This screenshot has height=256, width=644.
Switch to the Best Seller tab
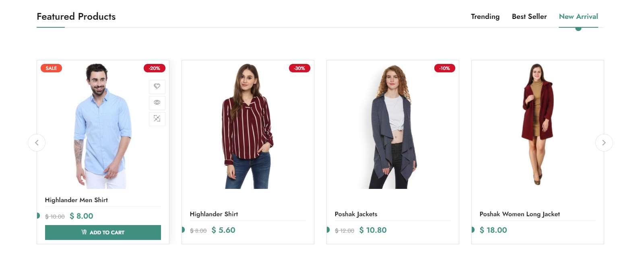click(529, 16)
